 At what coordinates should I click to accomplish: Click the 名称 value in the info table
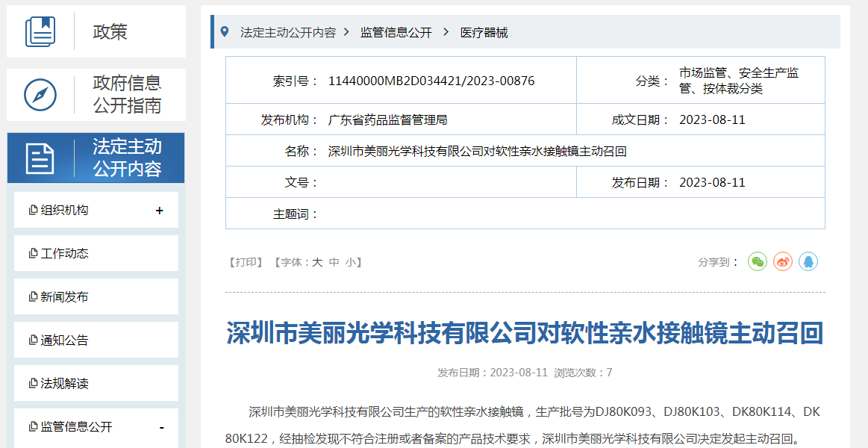[477, 151]
